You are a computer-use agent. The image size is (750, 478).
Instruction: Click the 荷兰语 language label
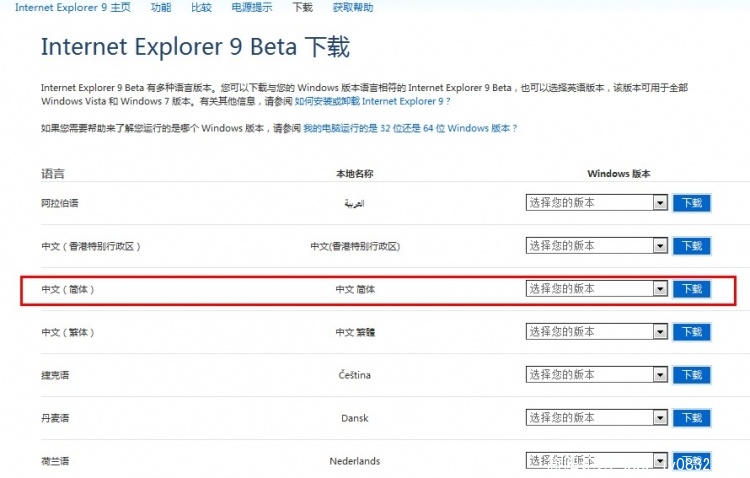pos(55,462)
